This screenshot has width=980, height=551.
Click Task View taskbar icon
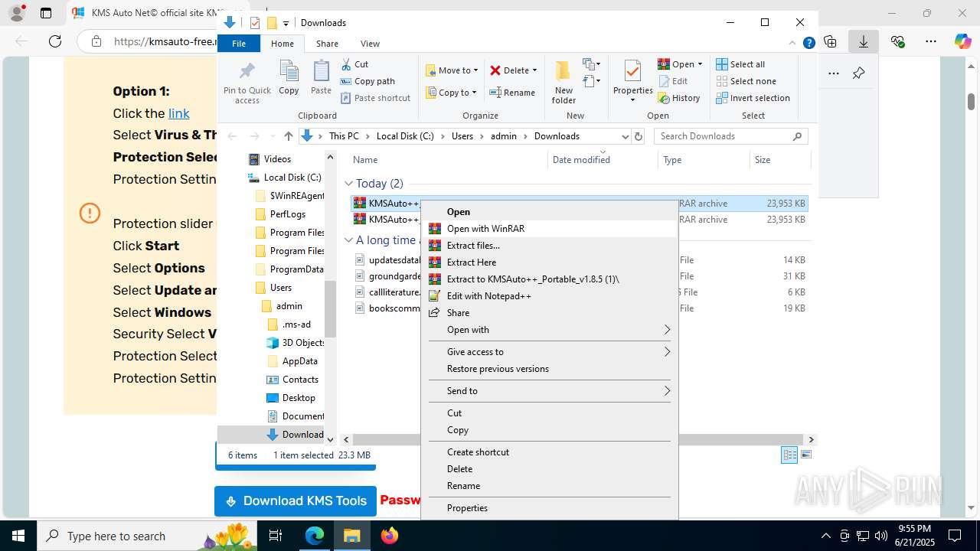click(276, 536)
